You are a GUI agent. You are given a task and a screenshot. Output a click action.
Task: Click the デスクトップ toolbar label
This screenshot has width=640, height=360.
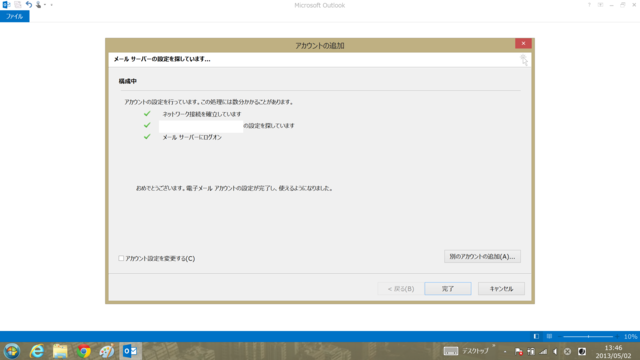pos(475,351)
